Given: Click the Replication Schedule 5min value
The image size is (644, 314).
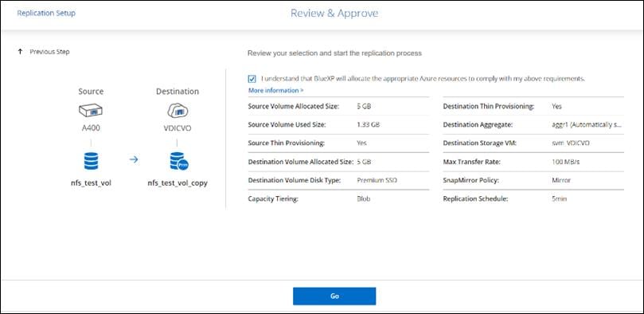Looking at the screenshot, I should (x=560, y=198).
